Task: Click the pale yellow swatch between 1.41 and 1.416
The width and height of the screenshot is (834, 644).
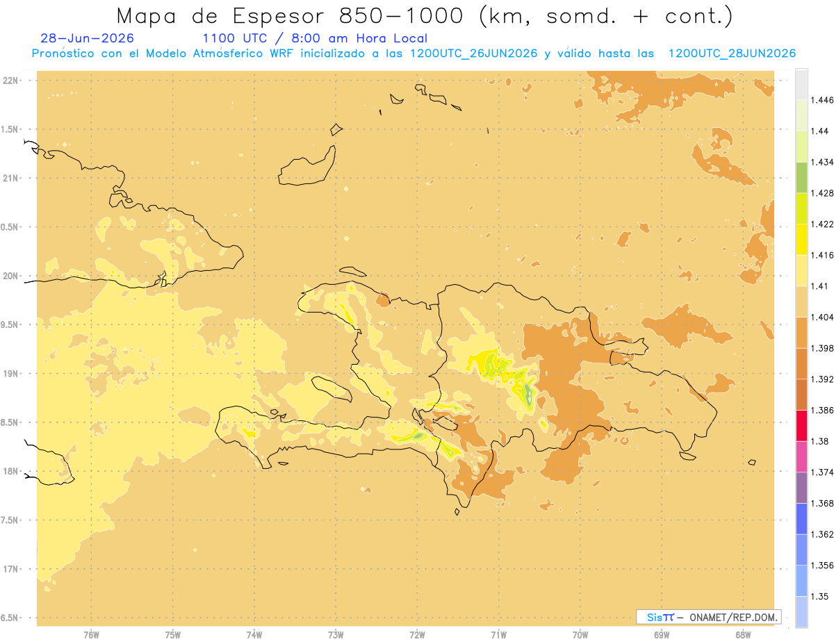Action: click(x=801, y=271)
